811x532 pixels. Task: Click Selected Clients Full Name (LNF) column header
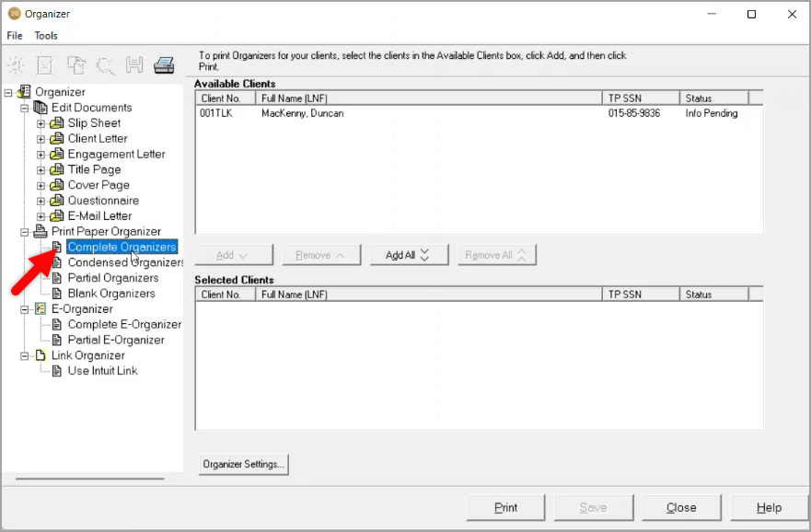[x=429, y=295]
